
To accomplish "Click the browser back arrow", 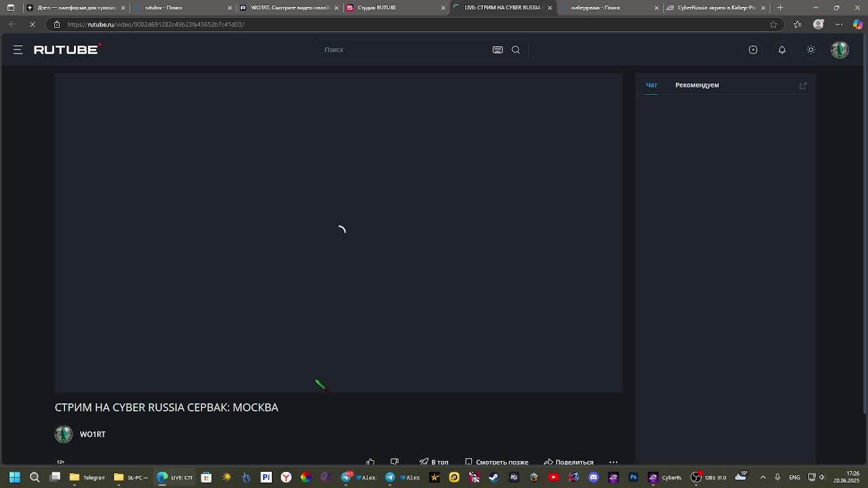I will [x=13, y=24].
